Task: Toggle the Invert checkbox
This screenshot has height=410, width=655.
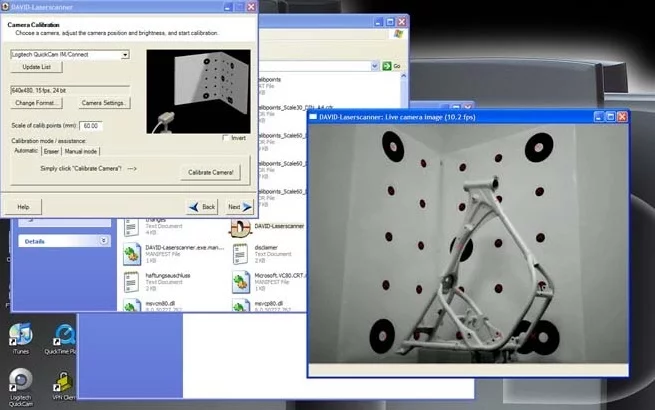Action: pos(226,138)
